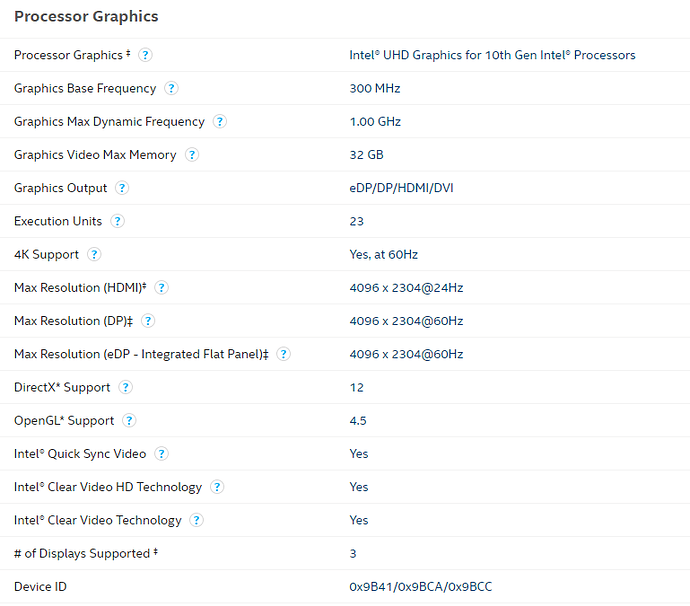
Task: Open Execution Units help icon
Action: click(x=117, y=221)
